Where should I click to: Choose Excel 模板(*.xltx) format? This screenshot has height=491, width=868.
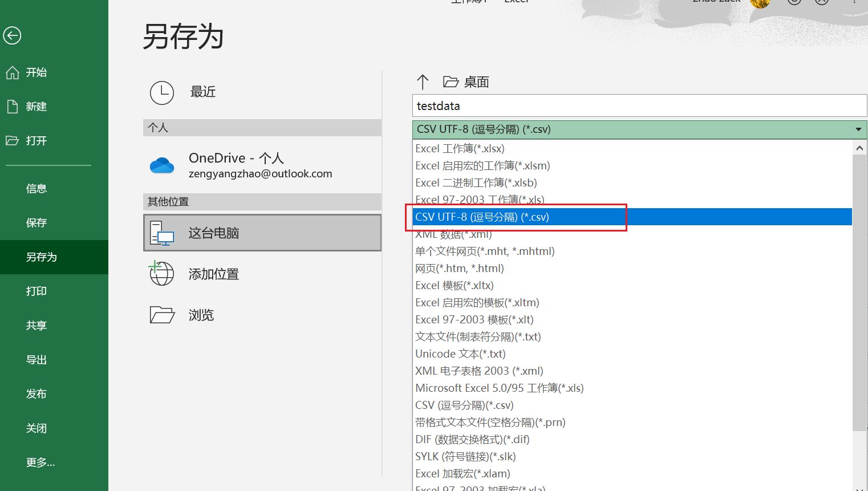[x=632, y=286]
